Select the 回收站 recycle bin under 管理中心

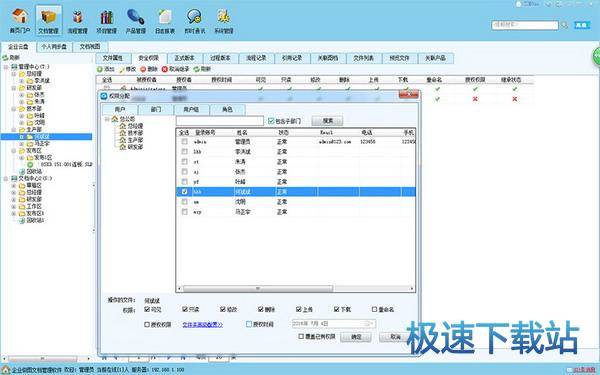(x=31, y=171)
